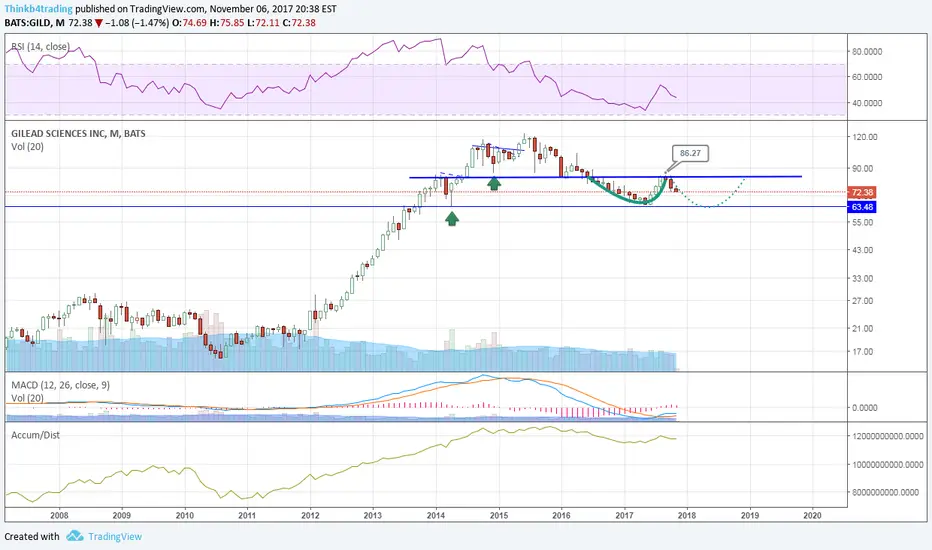Screen dimensions: 932x550
Task: Click the 12000000000.0000 Accum/Dist axis value
Action: 886,436
